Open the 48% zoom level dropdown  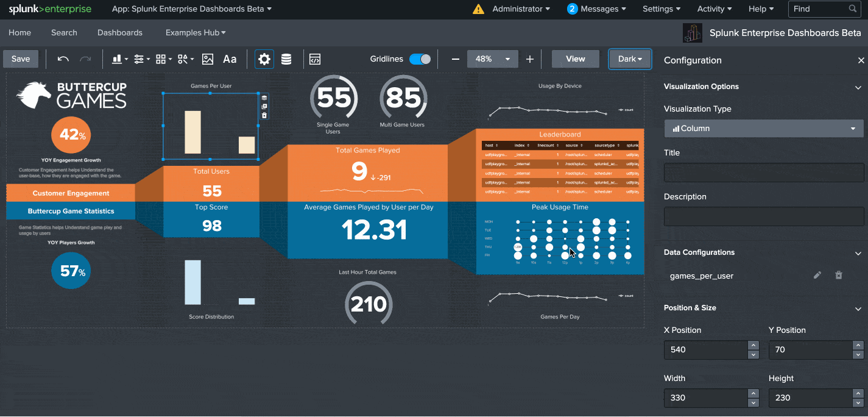(493, 59)
